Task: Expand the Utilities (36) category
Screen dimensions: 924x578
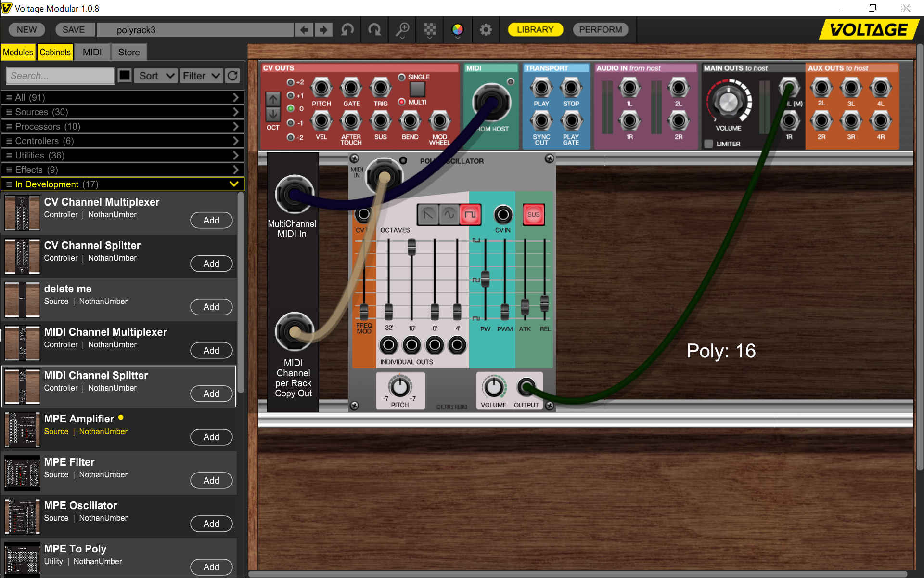Action: pos(123,155)
